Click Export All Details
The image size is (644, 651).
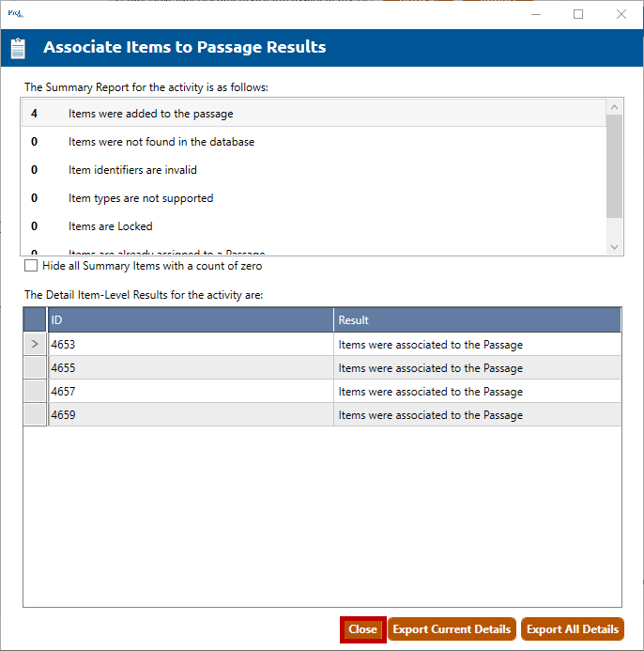[572, 629]
